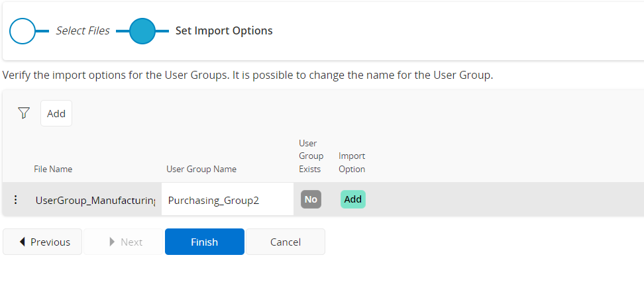Click the Import Option column header

(352, 162)
